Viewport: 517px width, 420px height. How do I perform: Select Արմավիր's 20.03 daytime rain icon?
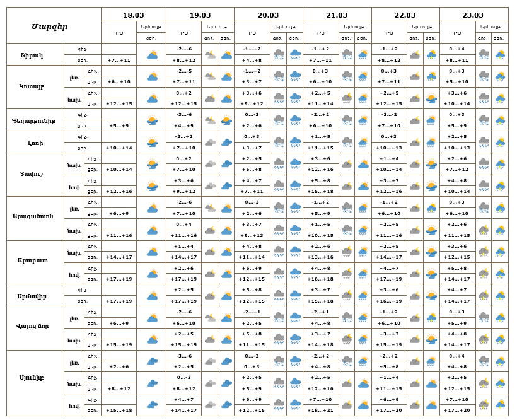pos(294,295)
